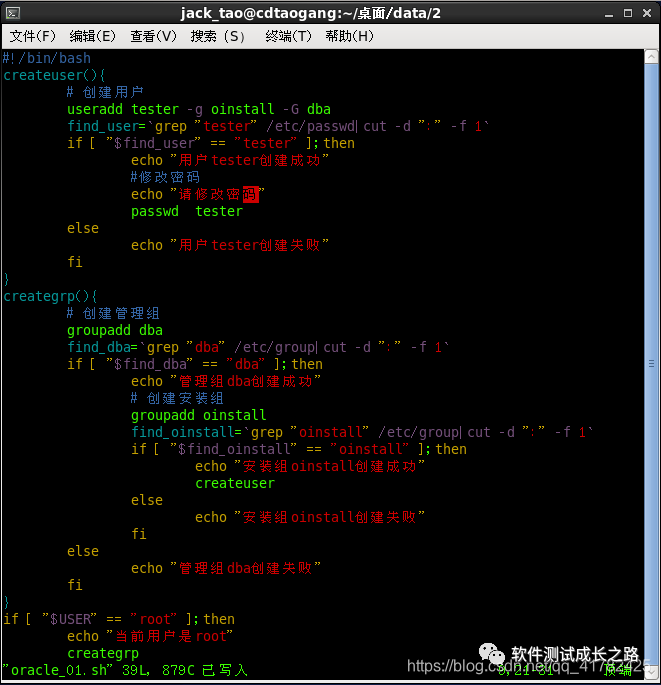Click the useradd tester -g oinstall line
The image size is (661, 685).
[x=199, y=109]
